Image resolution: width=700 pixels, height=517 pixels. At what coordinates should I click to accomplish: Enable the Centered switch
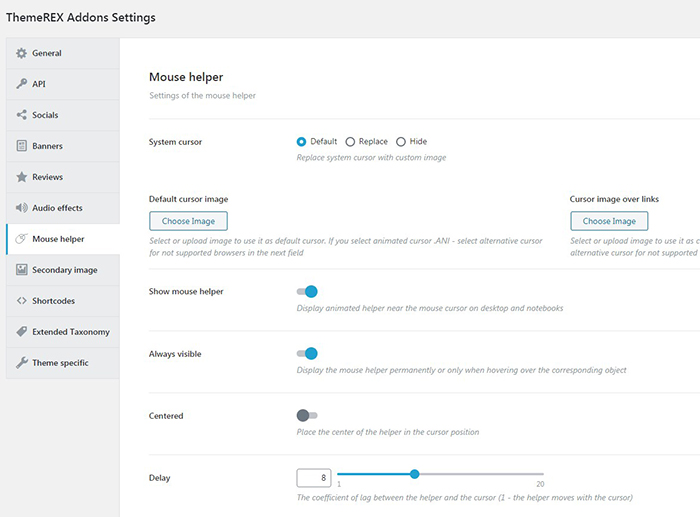[307, 415]
